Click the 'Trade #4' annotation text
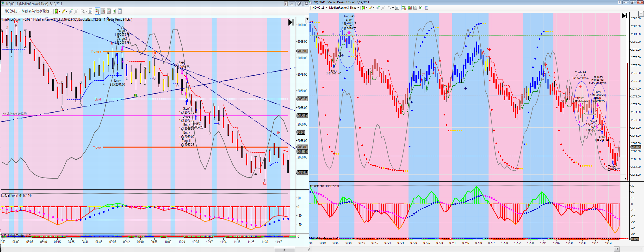The image size is (644, 252). click(x=580, y=72)
